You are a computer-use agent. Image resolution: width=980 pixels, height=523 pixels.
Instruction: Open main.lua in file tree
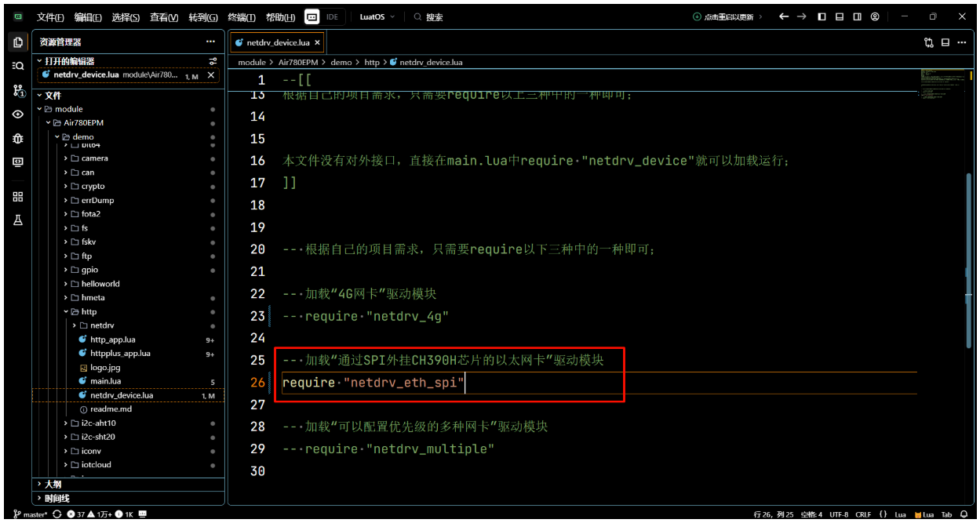point(127,382)
